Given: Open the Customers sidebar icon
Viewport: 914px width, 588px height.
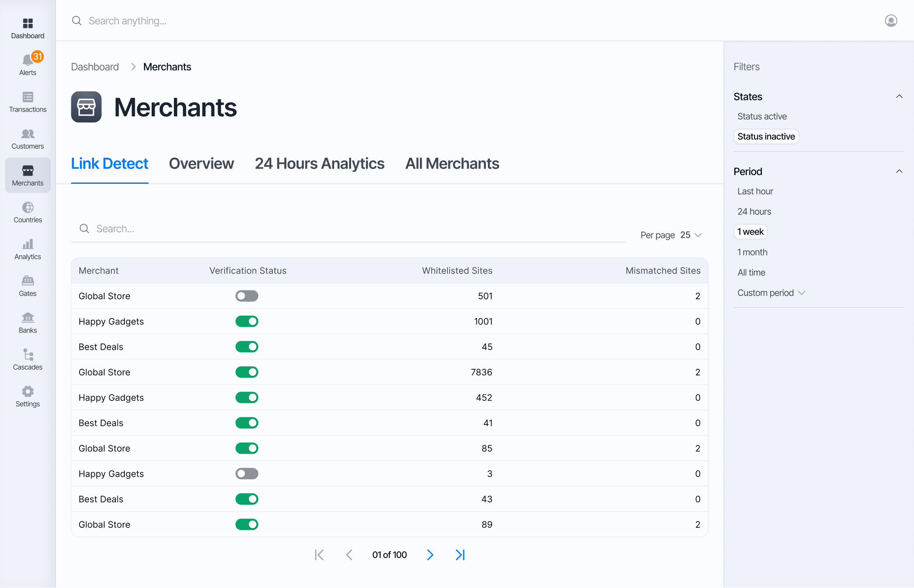Looking at the screenshot, I should click(x=28, y=138).
